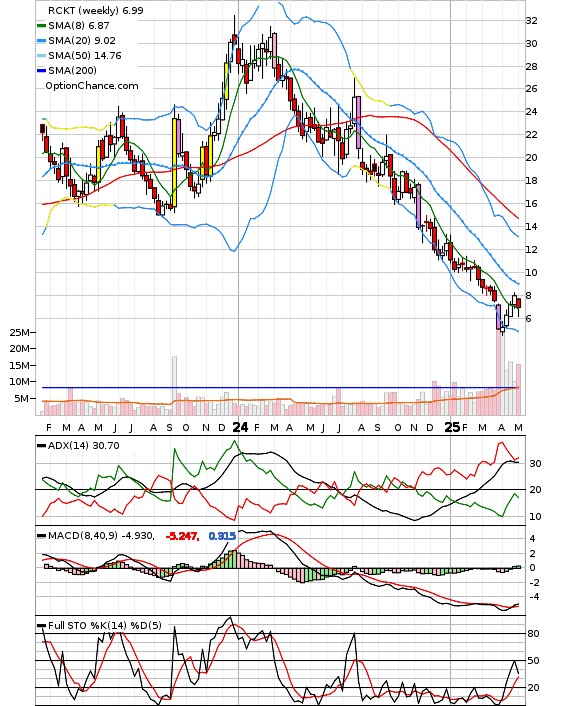Click the Full STO %K(14) %D(5) label
Screen dimensions: 566x706
coord(104,625)
